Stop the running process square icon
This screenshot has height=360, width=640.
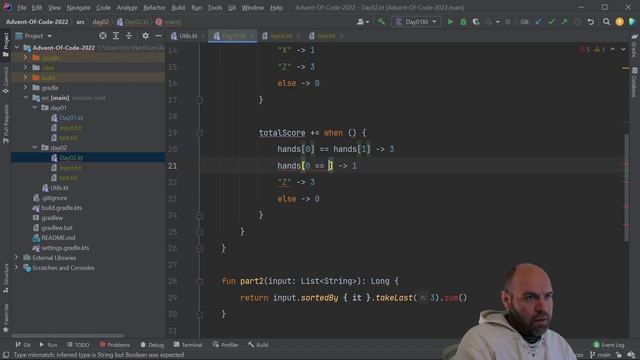point(508,22)
